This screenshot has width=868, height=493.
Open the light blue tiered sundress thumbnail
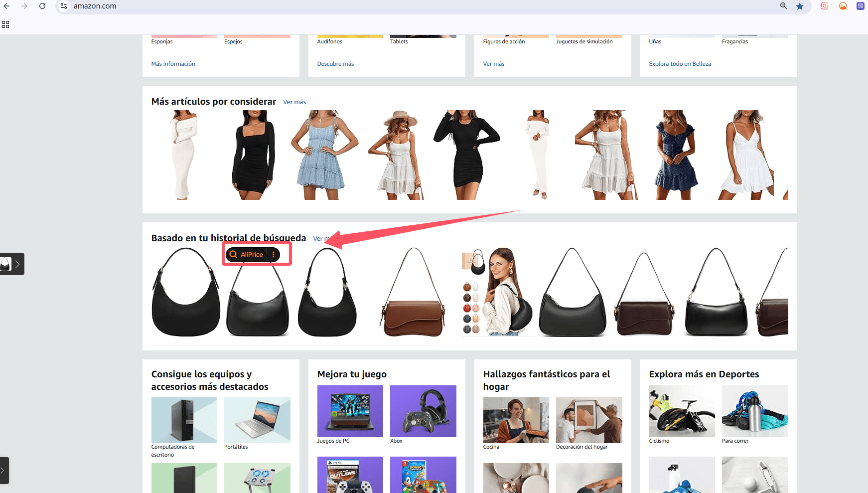coord(324,155)
